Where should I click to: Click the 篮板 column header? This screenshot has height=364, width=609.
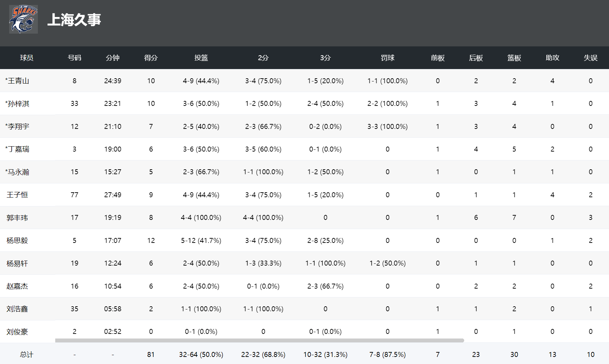tap(514, 58)
